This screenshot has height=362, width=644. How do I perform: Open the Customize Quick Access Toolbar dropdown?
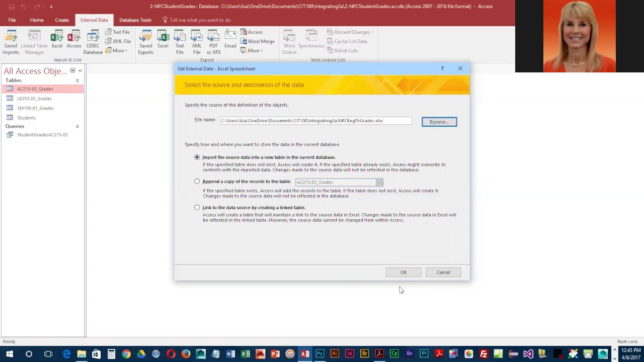click(x=51, y=7)
